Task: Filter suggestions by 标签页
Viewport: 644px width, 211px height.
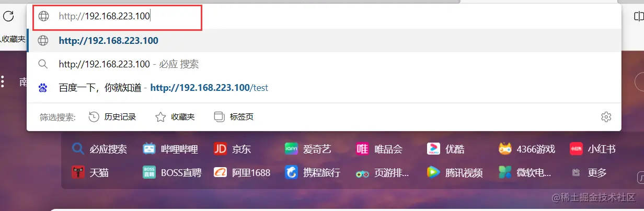Action: tap(234, 117)
